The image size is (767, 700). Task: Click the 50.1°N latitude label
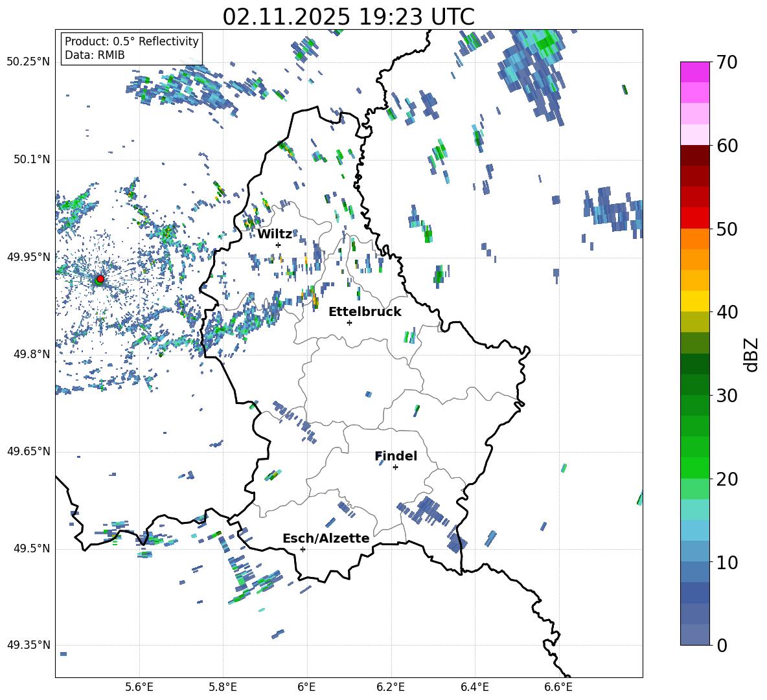31,159
